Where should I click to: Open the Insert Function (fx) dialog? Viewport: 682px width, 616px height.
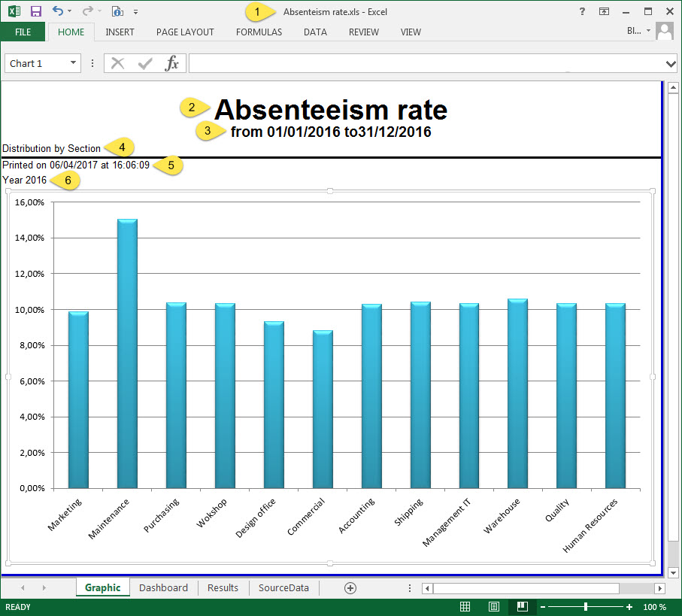[172, 63]
